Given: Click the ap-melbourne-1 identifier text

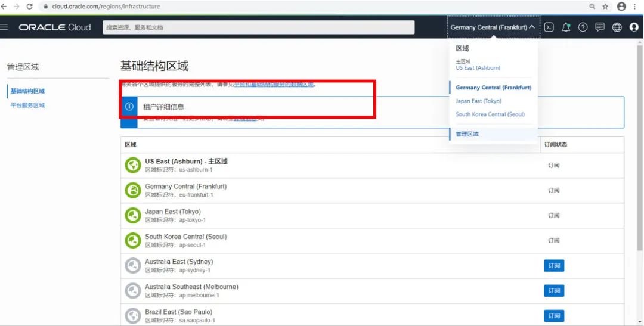Looking at the screenshot, I should click(x=199, y=295).
